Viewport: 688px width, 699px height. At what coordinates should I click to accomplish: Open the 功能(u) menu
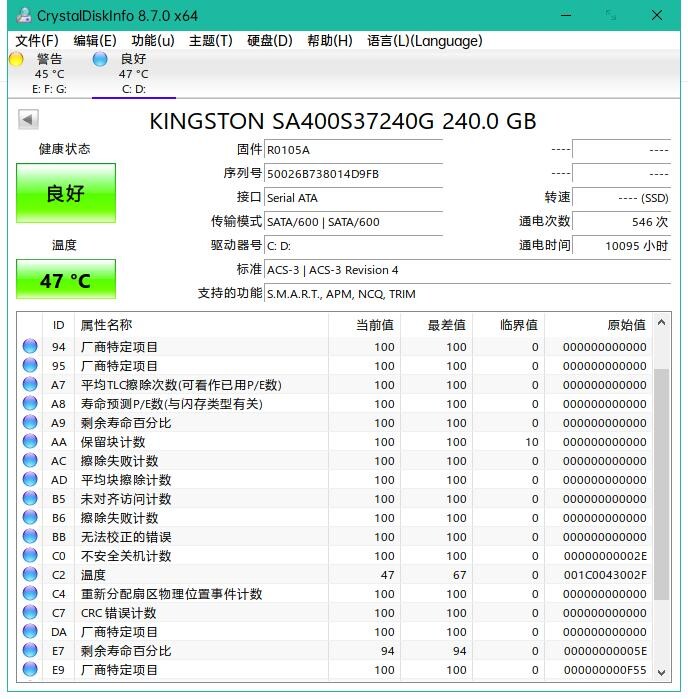click(x=153, y=41)
